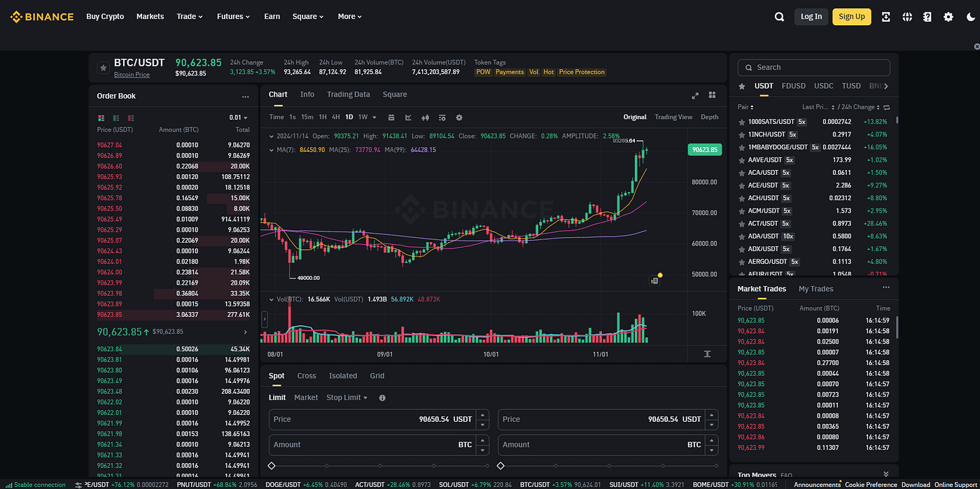Select the Isolated margin tab
Image resolution: width=980 pixels, height=489 pixels.
(x=343, y=376)
